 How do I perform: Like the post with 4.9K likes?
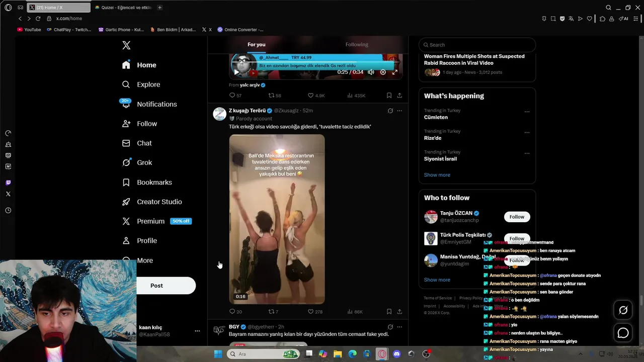point(316,96)
